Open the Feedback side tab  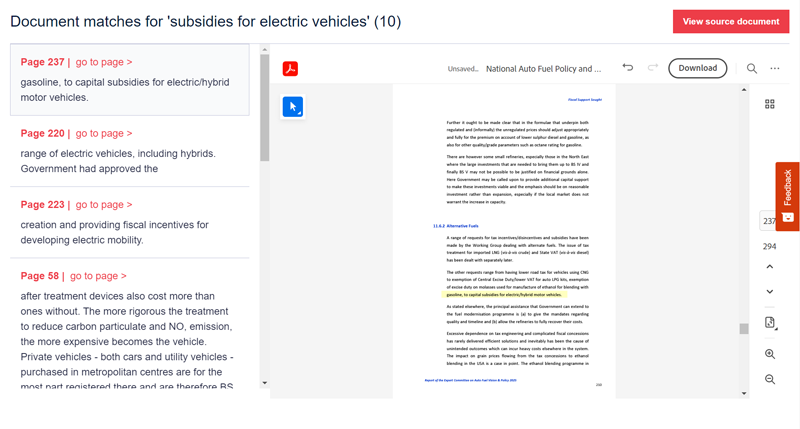(788, 196)
